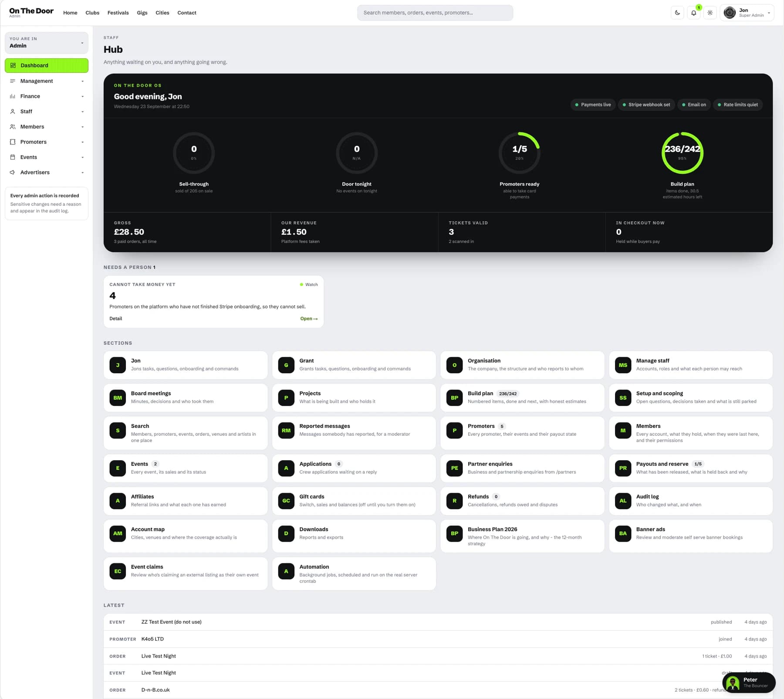Open the Audit log AL icon
Image resolution: width=784 pixels, height=699 pixels.
point(623,501)
